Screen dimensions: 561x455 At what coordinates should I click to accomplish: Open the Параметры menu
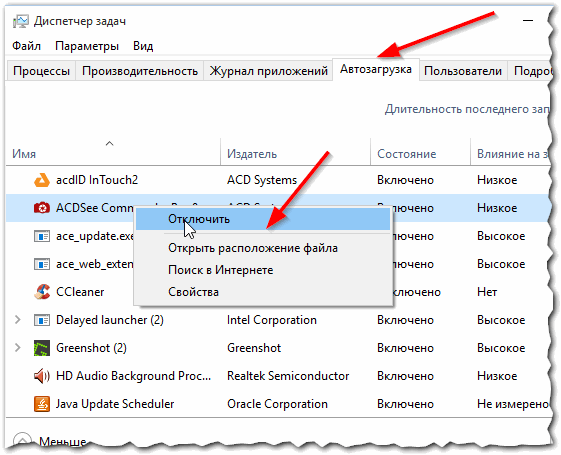click(x=87, y=46)
